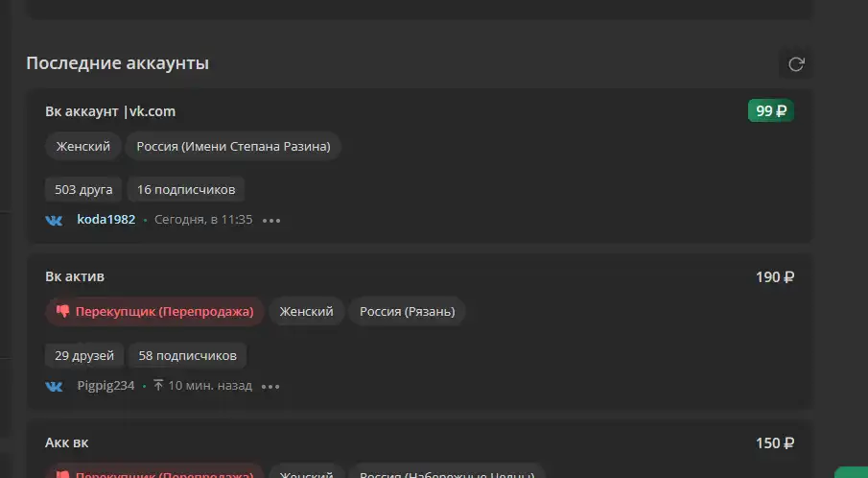Refresh the latest accounts list
Image resolution: width=868 pixels, height=478 pixels.
(x=796, y=64)
